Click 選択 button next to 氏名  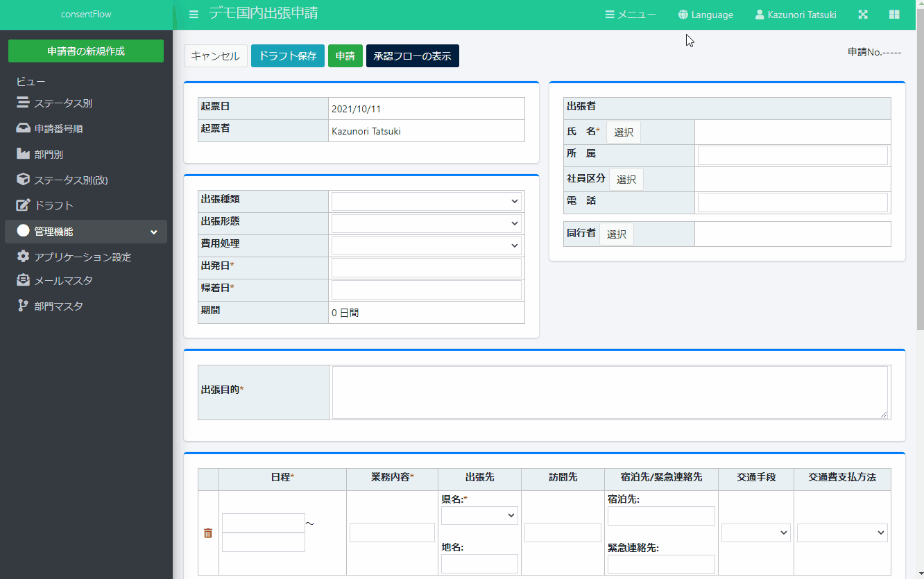coord(624,132)
